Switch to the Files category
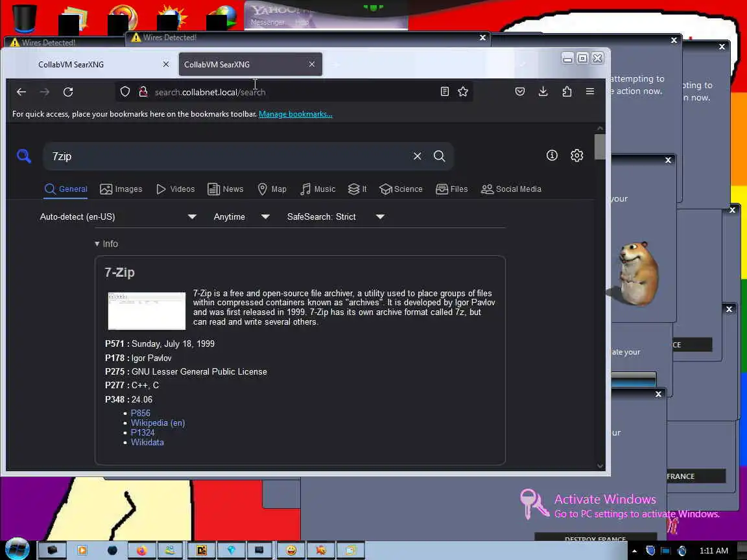747x560 pixels. pyautogui.click(x=451, y=189)
